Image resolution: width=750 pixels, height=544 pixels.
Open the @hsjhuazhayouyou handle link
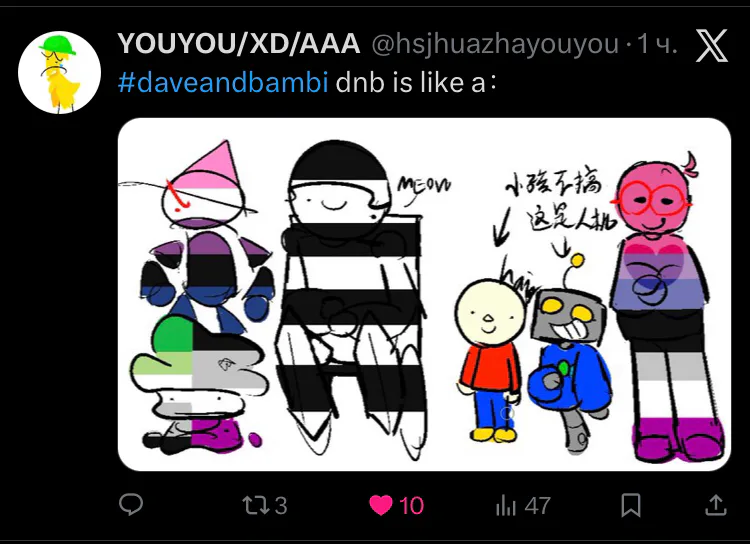pos(495,45)
